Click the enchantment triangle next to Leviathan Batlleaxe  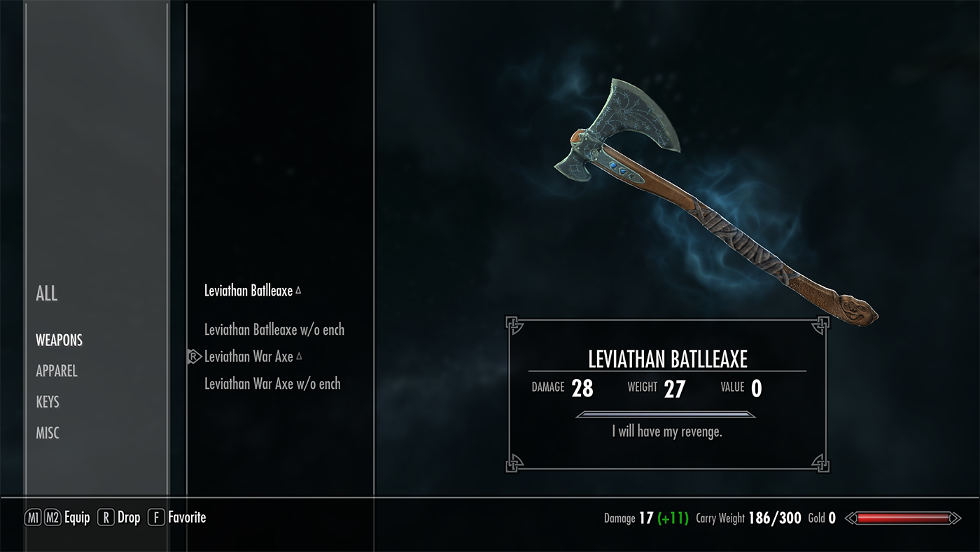(x=298, y=290)
